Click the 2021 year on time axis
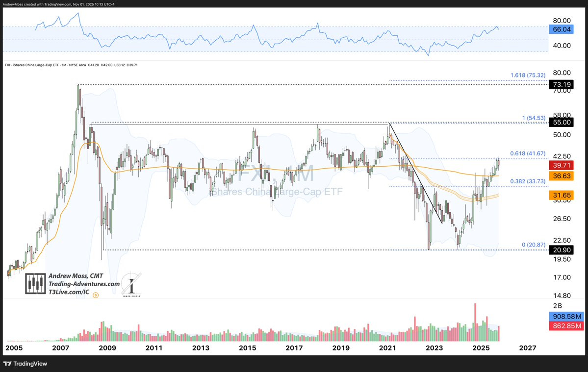 pos(387,348)
